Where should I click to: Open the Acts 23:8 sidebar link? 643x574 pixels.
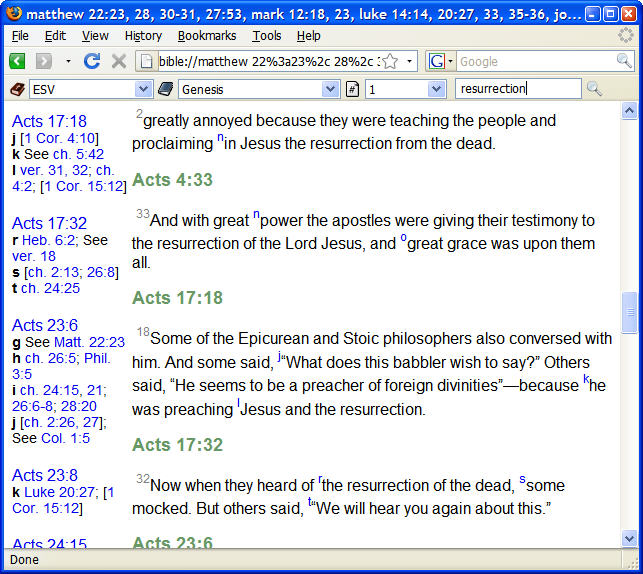coord(45,475)
